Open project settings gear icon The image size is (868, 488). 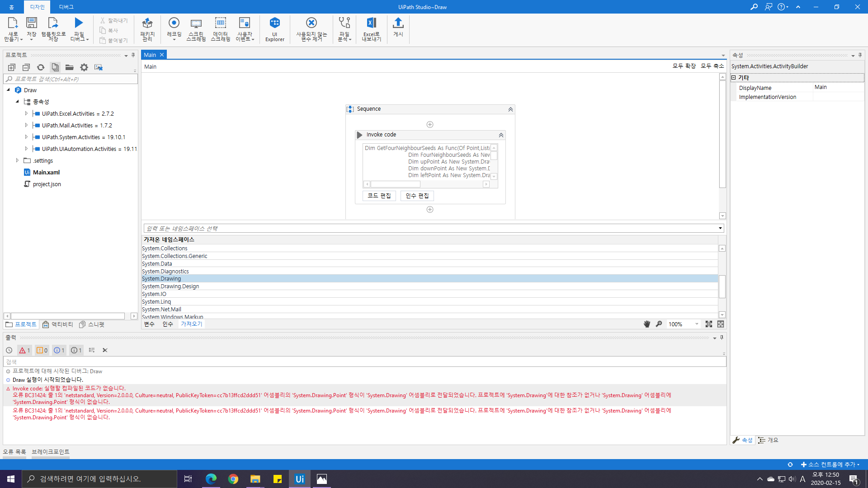point(84,67)
